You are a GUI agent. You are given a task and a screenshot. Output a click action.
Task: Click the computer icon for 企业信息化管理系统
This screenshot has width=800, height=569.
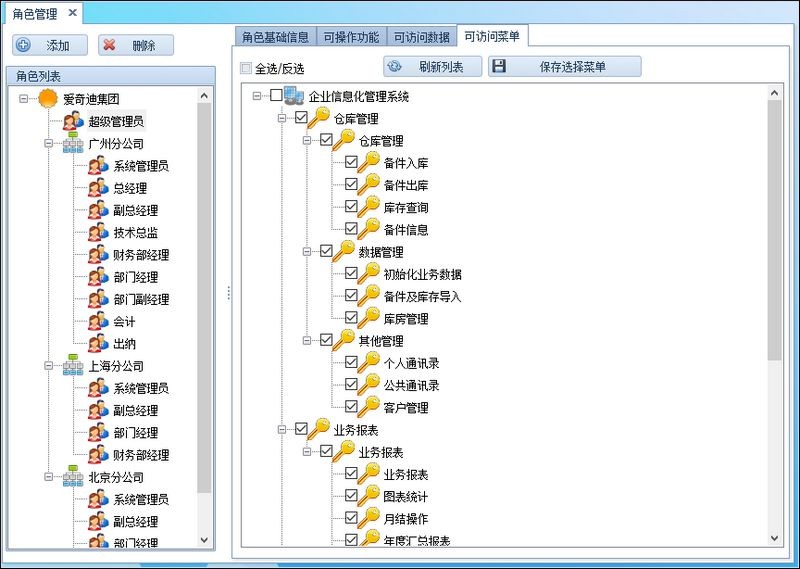coord(294,95)
